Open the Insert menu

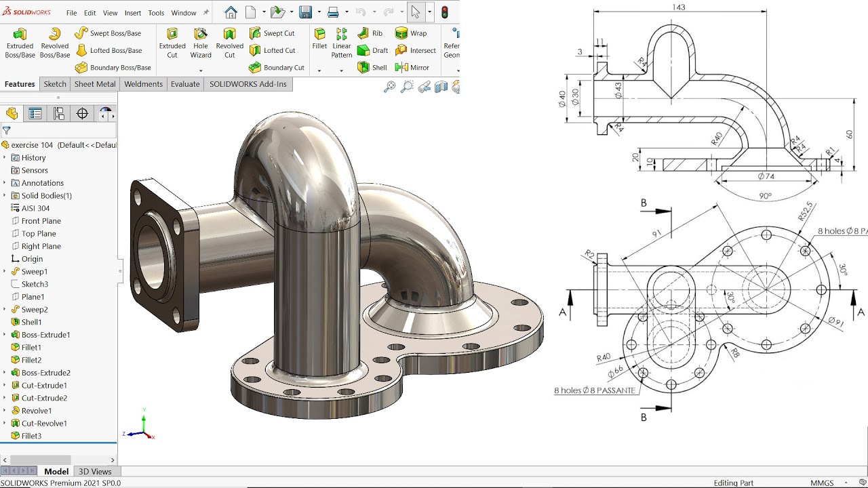tap(133, 13)
